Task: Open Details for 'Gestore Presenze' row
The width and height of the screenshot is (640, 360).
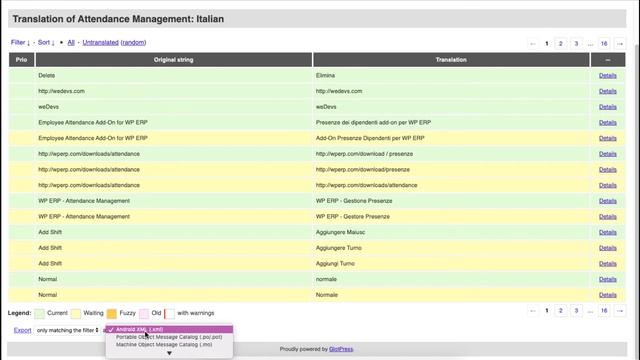Action: pyautogui.click(x=607, y=217)
